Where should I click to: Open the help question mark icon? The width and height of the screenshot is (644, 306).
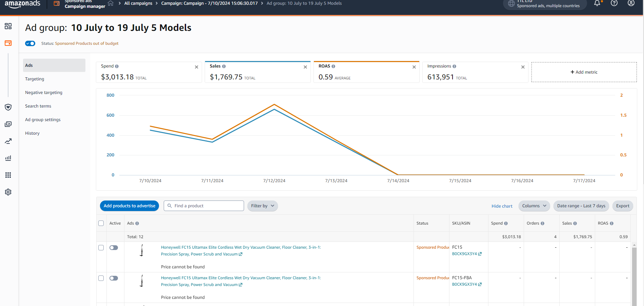[x=614, y=3]
